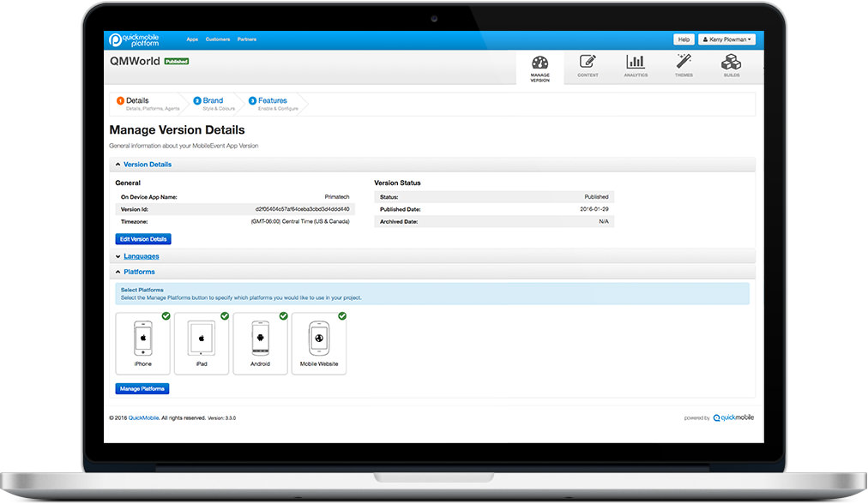Click the Help button
868x504 pixels.
click(684, 39)
